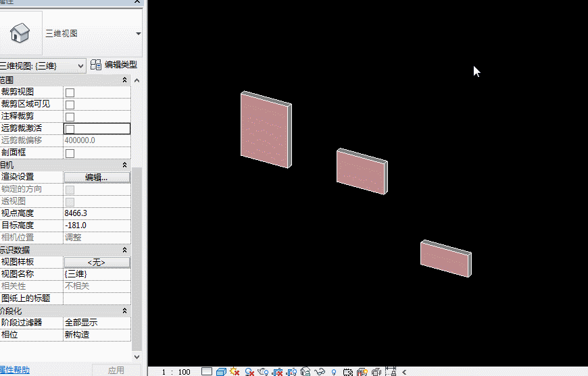588x376 pixels.
Task: Enable the 远剪裁激活 checkbox
Action: (70, 129)
